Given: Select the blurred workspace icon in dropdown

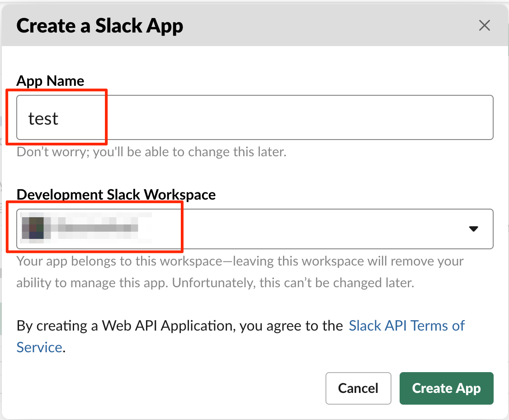Looking at the screenshot, I should tap(33, 229).
